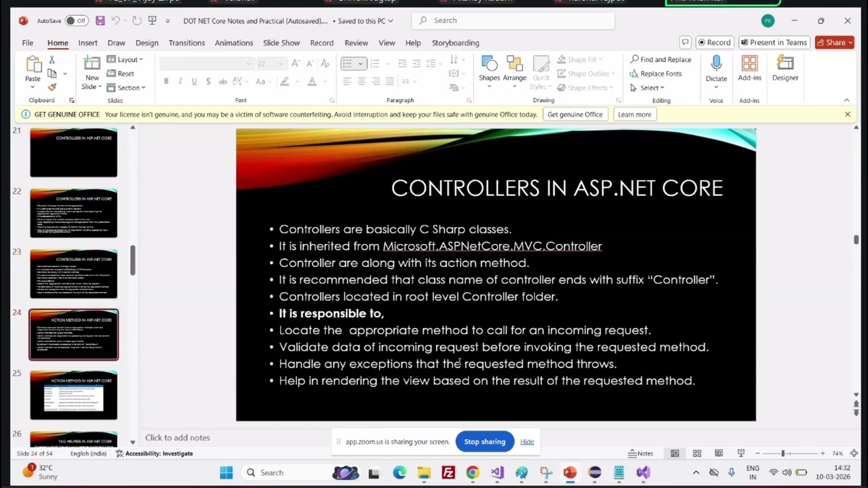Switch to the Insert tab
Viewport: 868px width, 488px height.
(87, 43)
